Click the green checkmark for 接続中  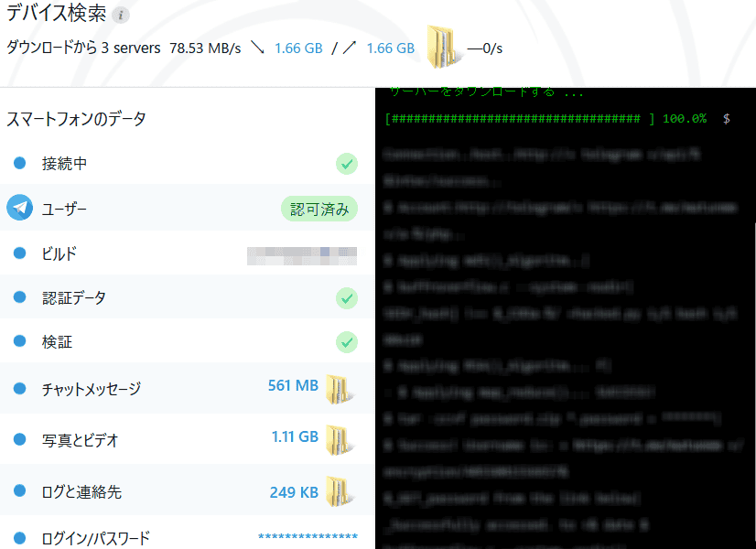click(347, 164)
